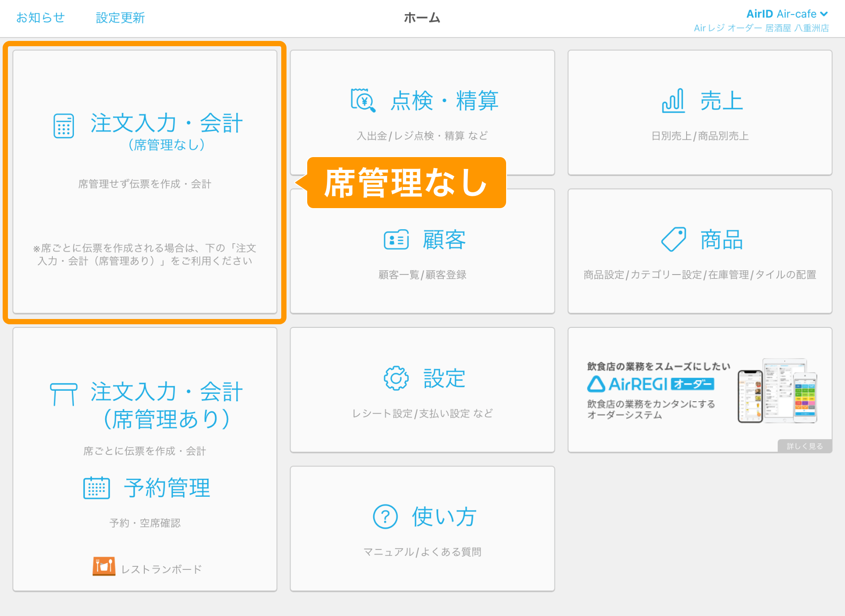Click the receipt magnifier icon for 点検・精算

pos(363,100)
